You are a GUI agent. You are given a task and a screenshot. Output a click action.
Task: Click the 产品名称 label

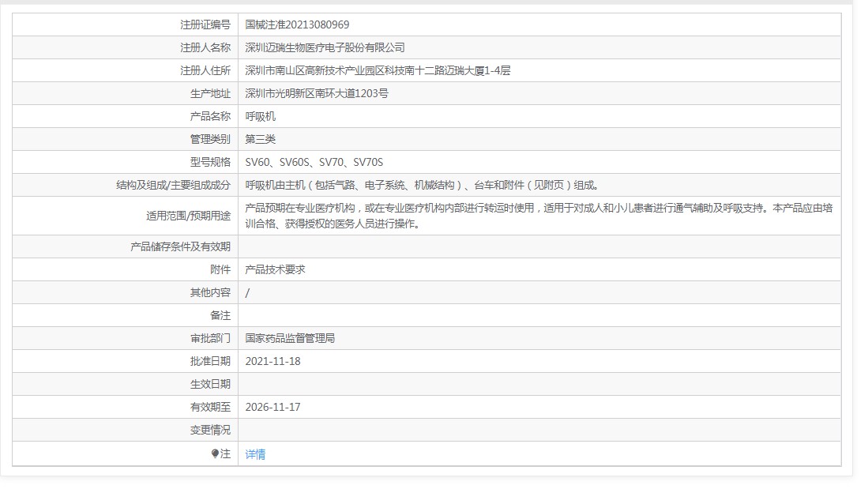(210, 116)
